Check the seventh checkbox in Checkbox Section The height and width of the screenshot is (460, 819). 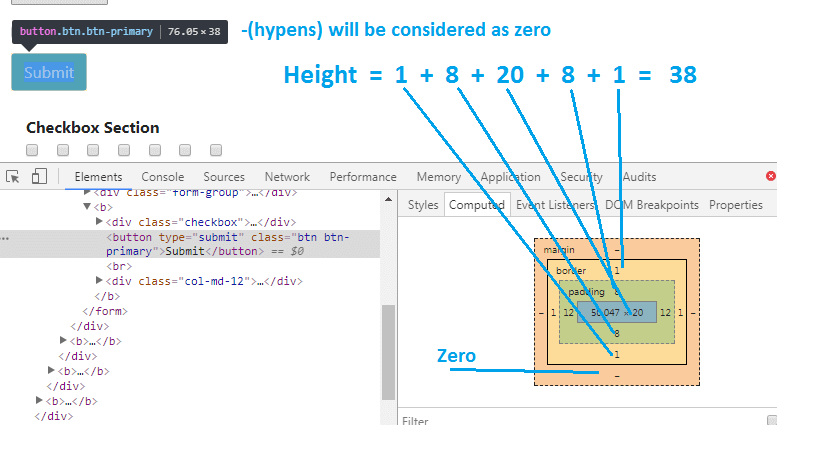[x=216, y=150]
